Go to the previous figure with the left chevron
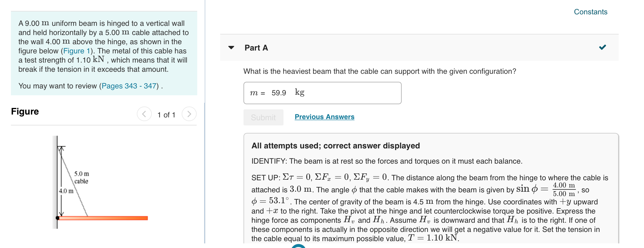Viewport: 644px width, 248px height. 145,114
